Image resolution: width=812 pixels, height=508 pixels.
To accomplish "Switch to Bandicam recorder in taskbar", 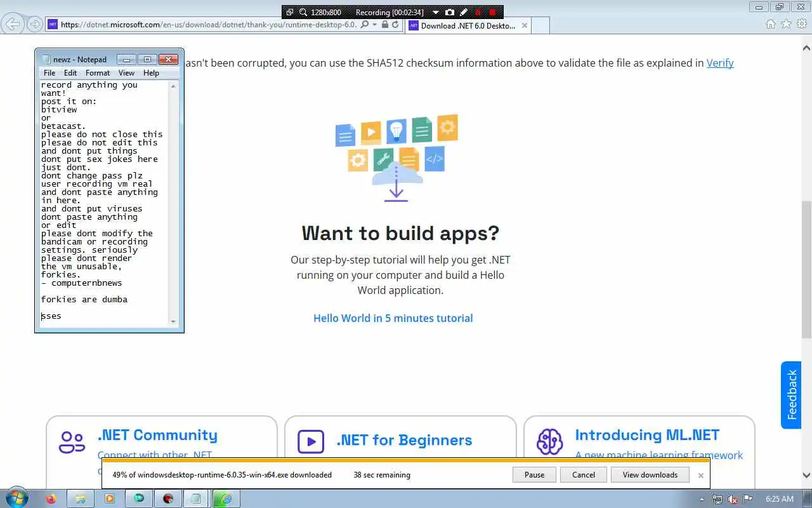I will pyautogui.click(x=168, y=498).
